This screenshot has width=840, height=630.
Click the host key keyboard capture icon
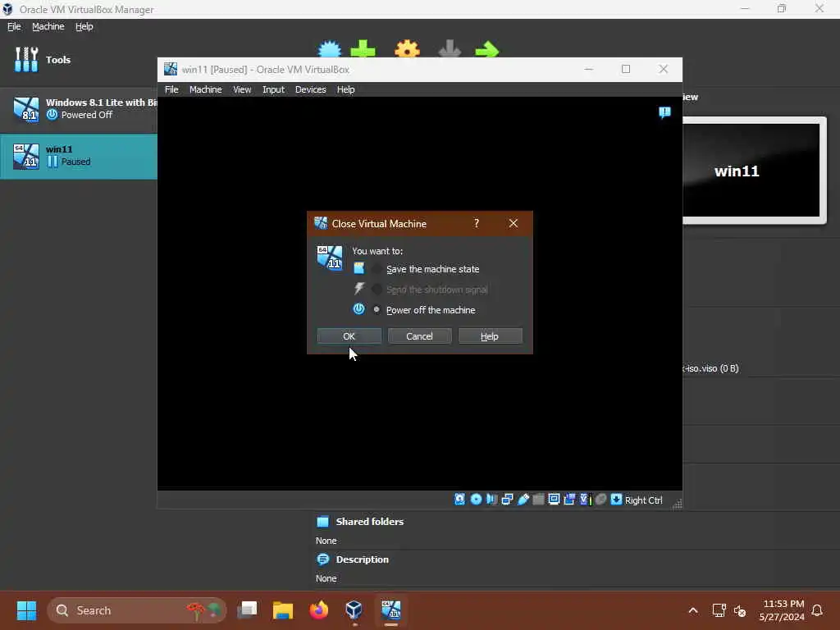point(617,500)
